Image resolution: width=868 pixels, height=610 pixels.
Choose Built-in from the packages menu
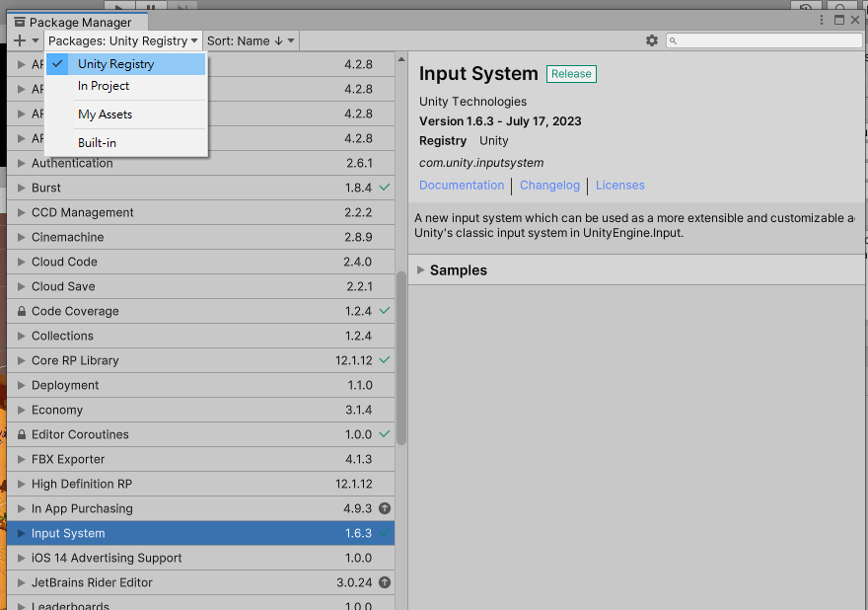[125, 143]
